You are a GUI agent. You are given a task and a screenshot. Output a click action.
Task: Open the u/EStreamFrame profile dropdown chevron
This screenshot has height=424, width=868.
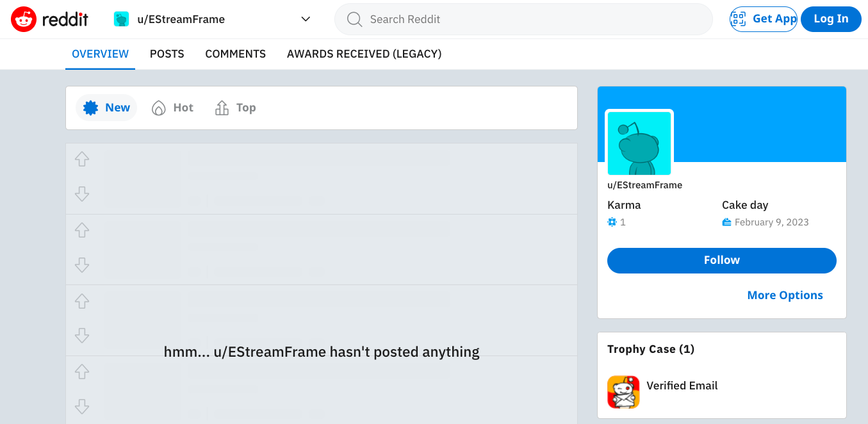[x=306, y=19]
